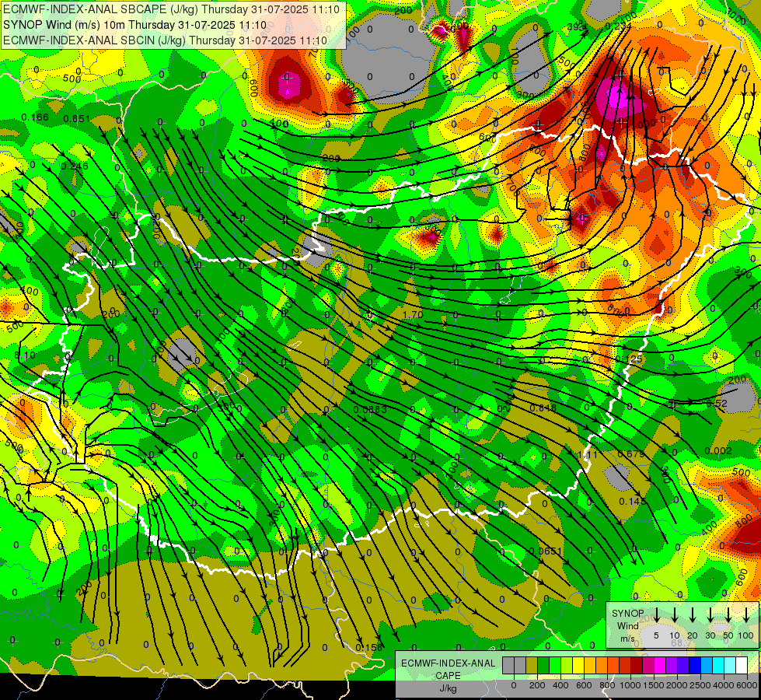Image resolution: width=761 pixels, height=700 pixels.
Task: Click the 1500 tick label on CAPE scale
Action: 654,685
